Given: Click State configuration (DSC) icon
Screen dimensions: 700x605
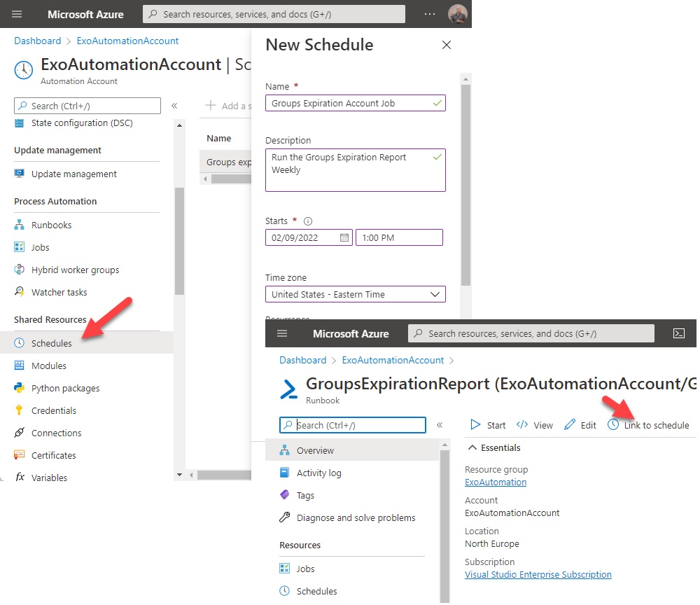Looking at the screenshot, I should click(x=19, y=123).
